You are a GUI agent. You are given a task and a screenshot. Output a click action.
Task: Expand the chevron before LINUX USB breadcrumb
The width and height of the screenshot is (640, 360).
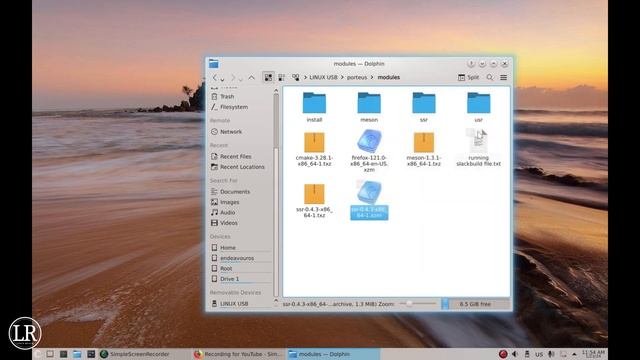305,77
